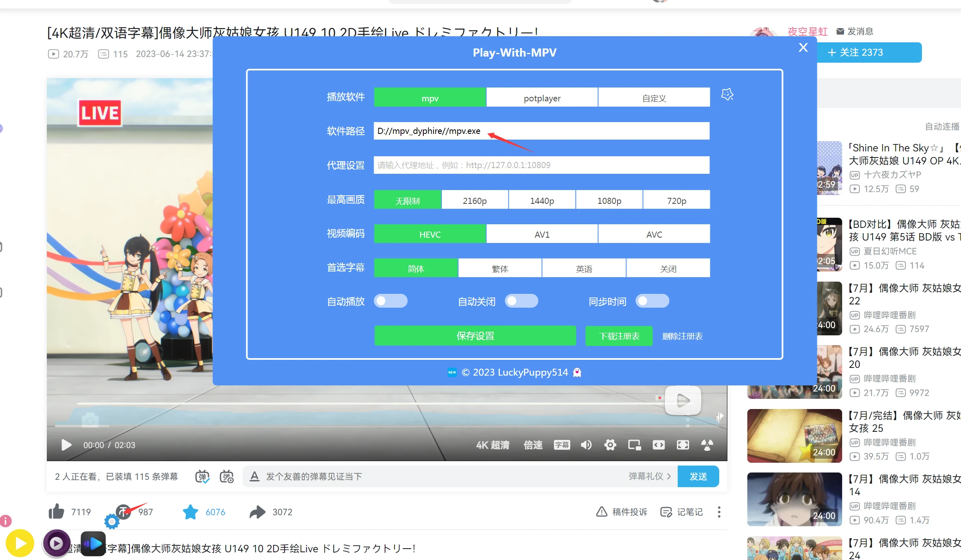Viewport: 961px width, 560px height.
Task: Mute the video using the volume icon
Action: pos(586,445)
